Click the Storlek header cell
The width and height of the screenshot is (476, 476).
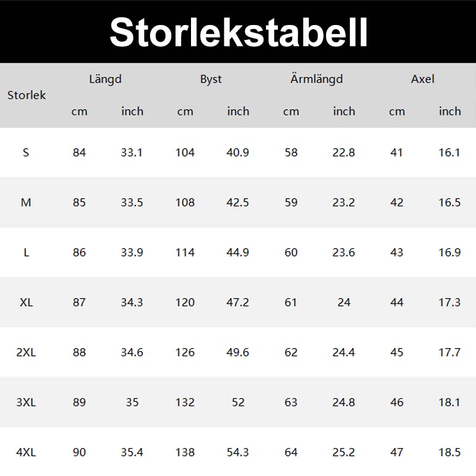(26, 95)
